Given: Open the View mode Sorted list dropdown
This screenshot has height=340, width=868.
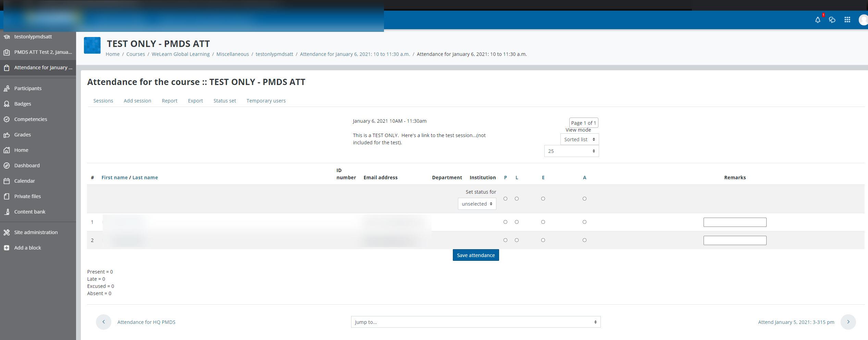Looking at the screenshot, I should [x=579, y=139].
